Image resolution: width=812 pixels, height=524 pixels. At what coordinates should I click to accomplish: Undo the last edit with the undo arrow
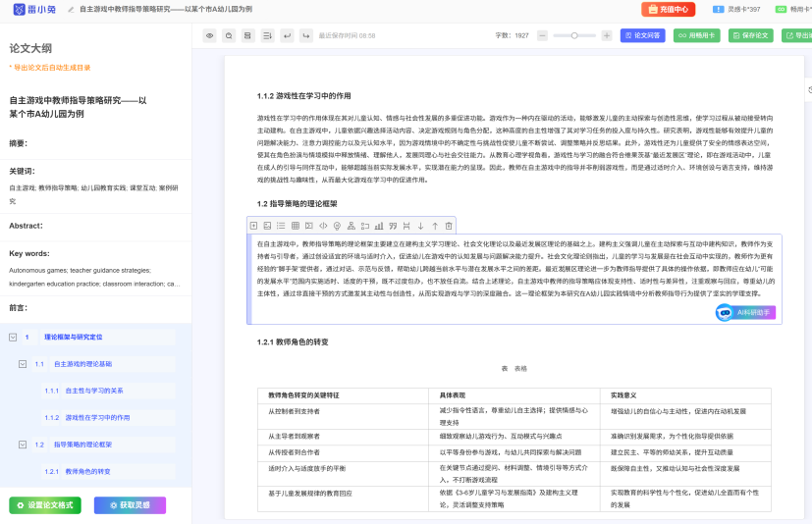click(287, 35)
